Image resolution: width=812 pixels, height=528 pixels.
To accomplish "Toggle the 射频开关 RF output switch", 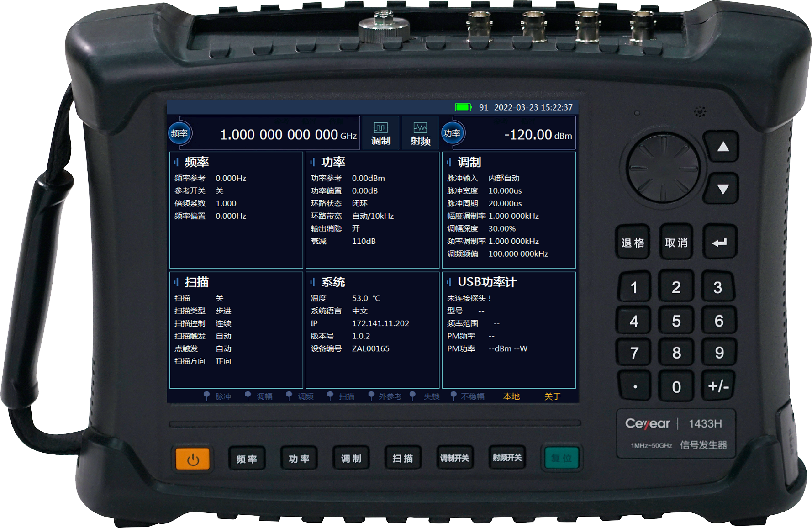I will [x=507, y=458].
